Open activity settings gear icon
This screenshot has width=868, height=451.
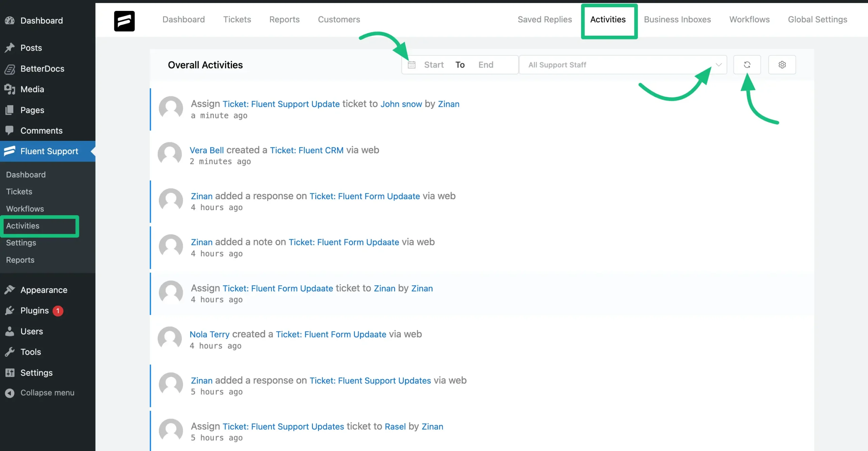[x=782, y=64]
